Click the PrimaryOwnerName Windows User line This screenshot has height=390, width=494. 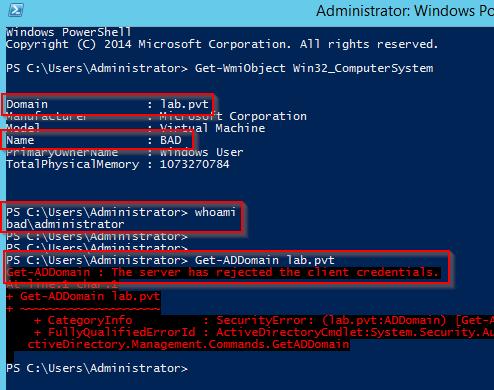point(125,152)
